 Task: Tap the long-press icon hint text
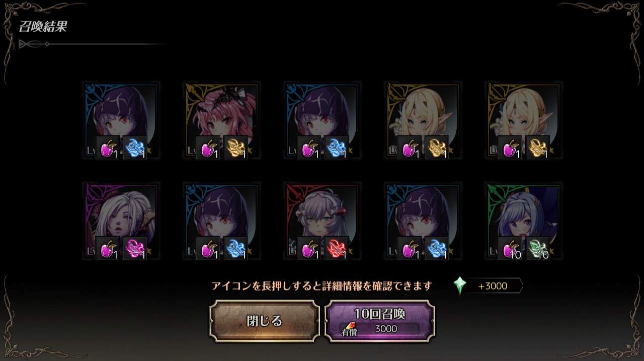click(x=322, y=286)
